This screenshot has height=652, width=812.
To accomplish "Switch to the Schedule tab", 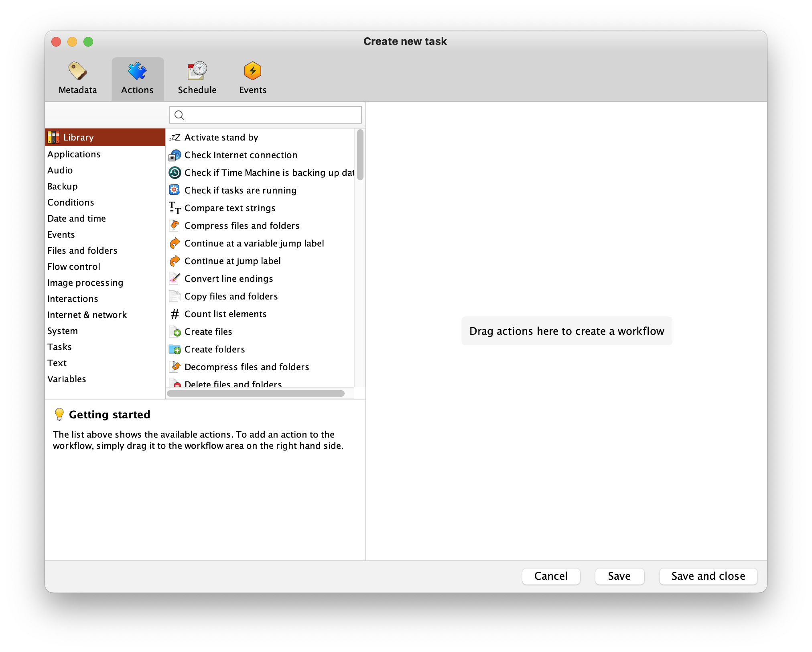I will click(197, 79).
